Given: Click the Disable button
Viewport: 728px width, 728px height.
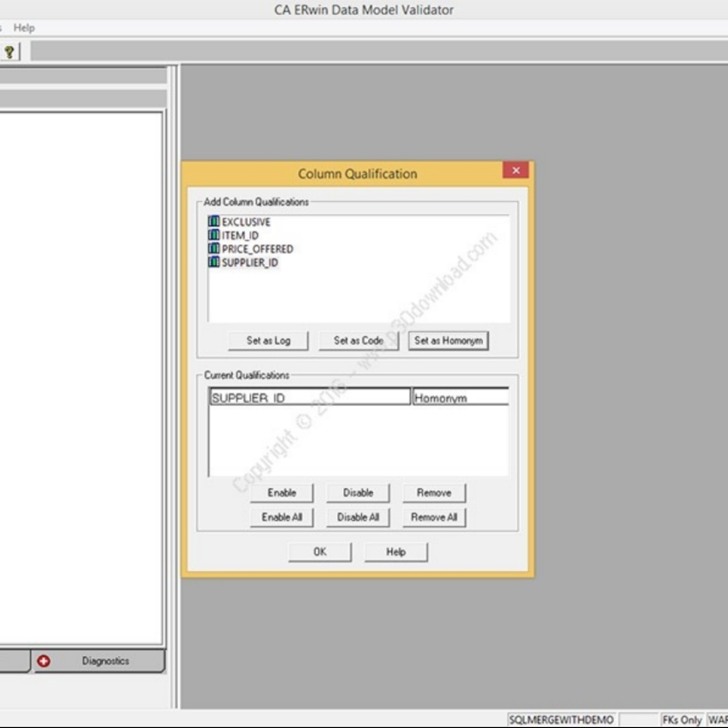Looking at the screenshot, I should click(x=358, y=492).
